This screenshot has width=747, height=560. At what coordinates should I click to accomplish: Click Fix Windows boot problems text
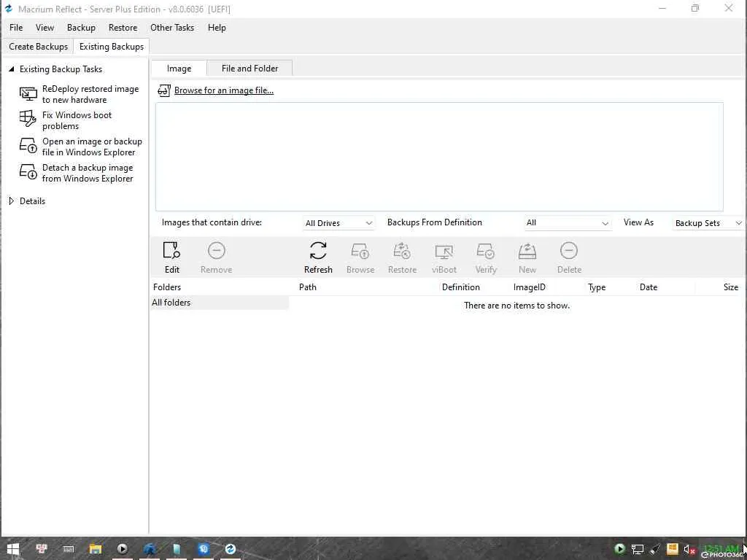point(77,120)
